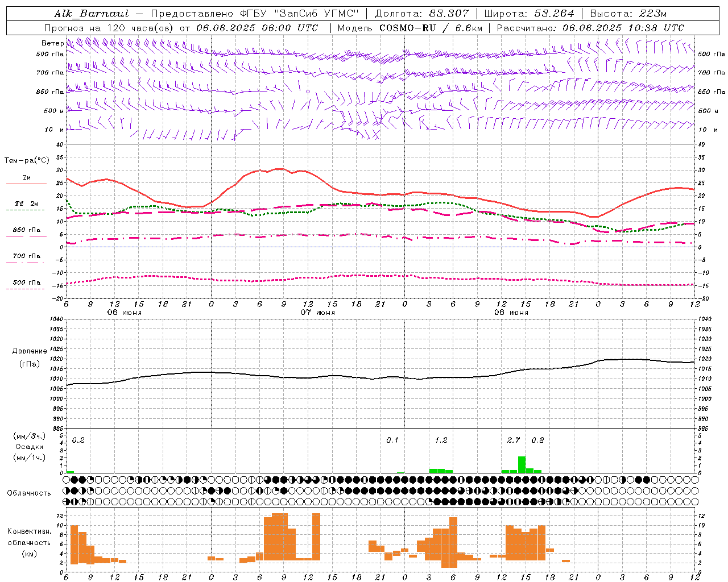The height and width of the screenshot is (582, 728).
Task: Click the 500 гПа temperature legend entry
Action: (x=26, y=285)
